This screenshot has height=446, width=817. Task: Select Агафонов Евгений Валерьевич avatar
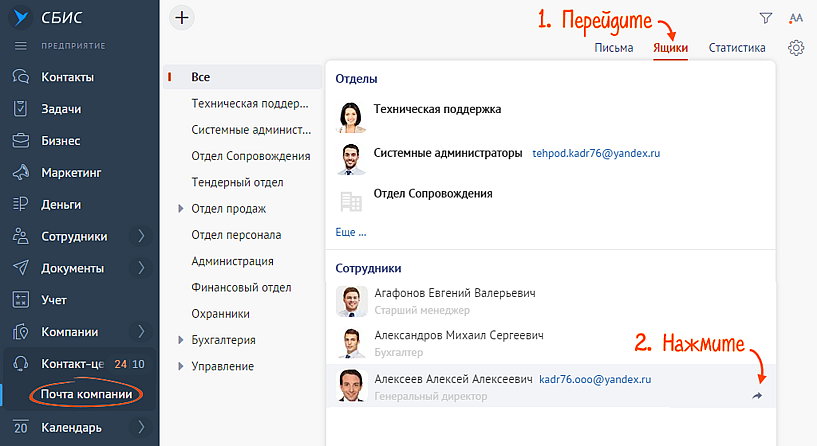pyautogui.click(x=349, y=301)
